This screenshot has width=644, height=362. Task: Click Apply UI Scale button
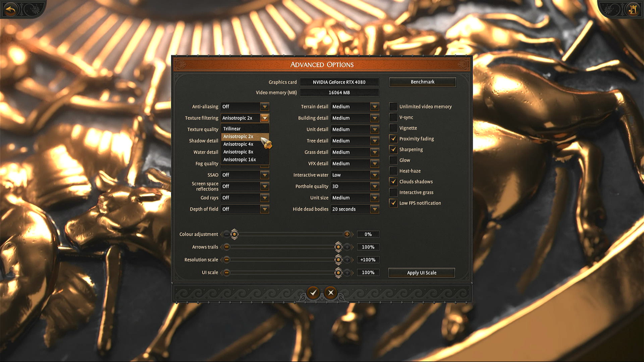click(422, 273)
